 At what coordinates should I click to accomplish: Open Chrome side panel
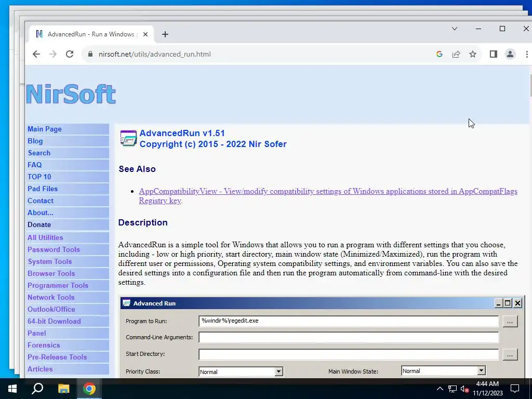click(x=494, y=54)
